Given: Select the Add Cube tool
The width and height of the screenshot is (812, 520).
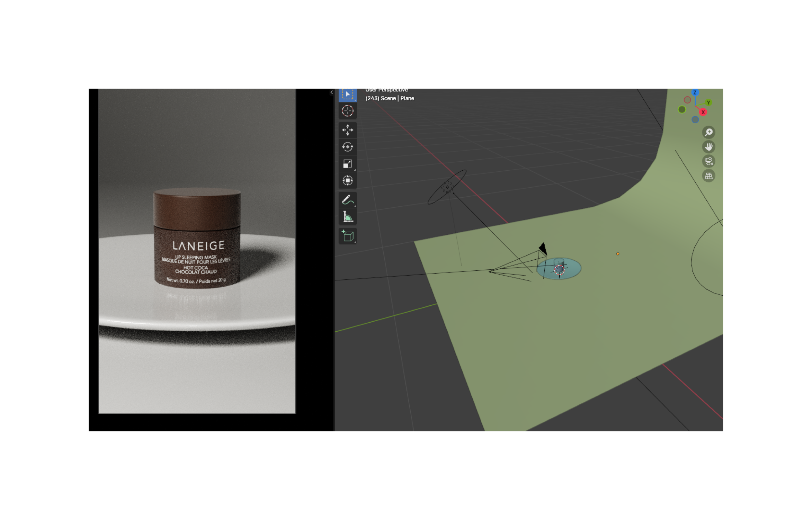Looking at the screenshot, I should (x=347, y=236).
